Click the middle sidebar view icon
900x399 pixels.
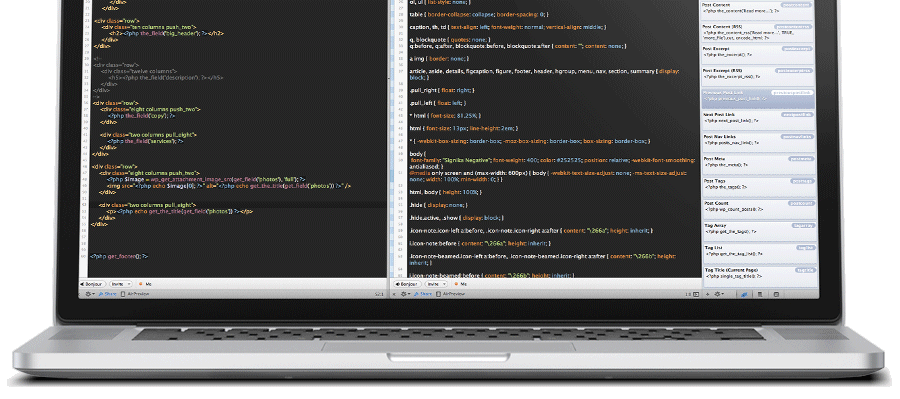click(760, 294)
